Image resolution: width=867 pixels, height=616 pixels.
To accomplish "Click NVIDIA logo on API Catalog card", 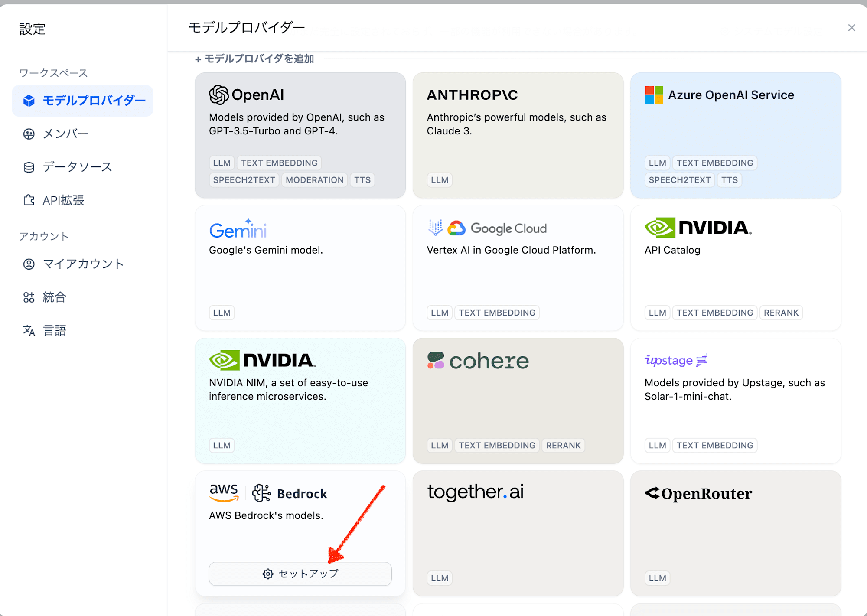I will click(x=698, y=228).
